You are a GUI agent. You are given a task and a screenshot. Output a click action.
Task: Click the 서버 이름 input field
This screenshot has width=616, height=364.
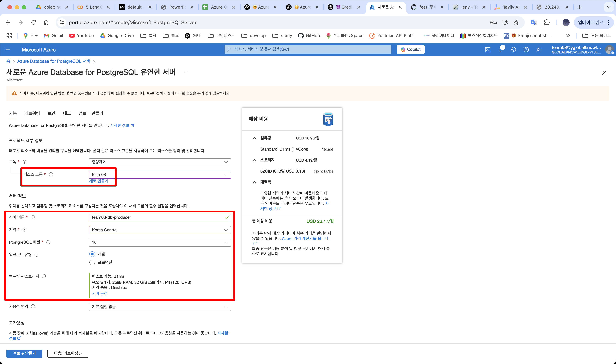tap(160, 218)
